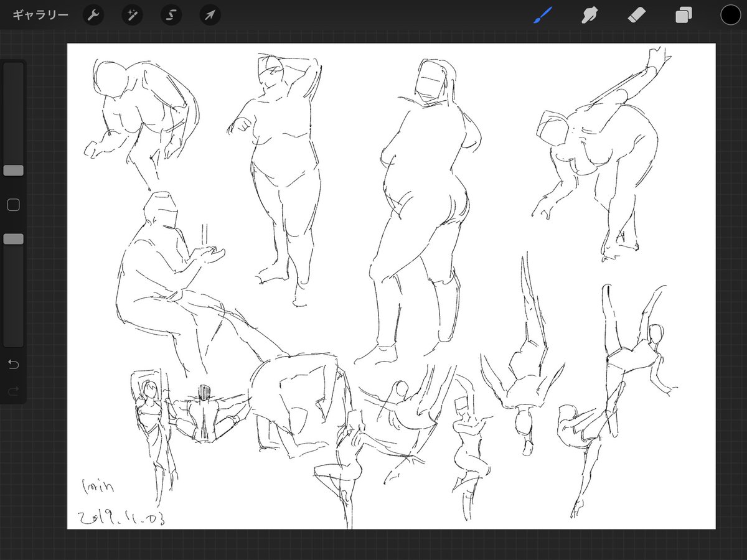Open the Actions wrench menu

[93, 15]
